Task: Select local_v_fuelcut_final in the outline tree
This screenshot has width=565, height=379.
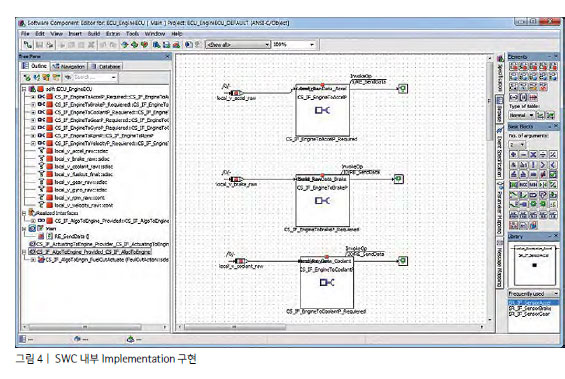Action: [x=84, y=174]
